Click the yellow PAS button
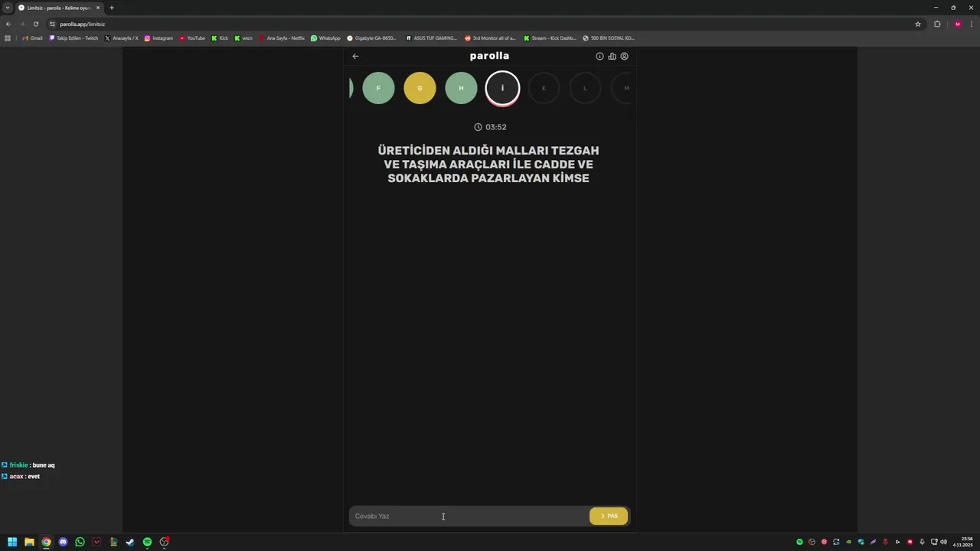 click(x=609, y=516)
